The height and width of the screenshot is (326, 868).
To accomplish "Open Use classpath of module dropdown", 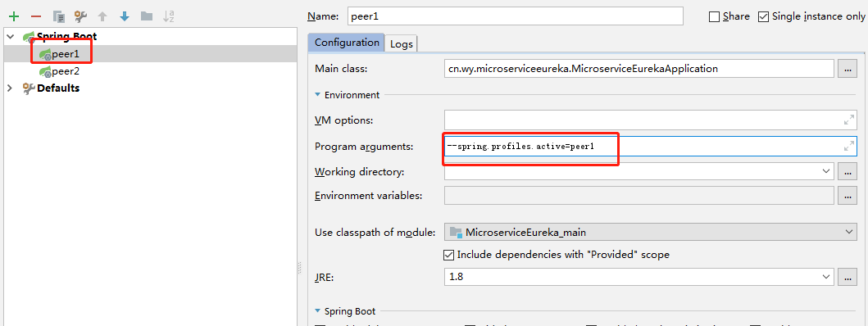I will tap(849, 232).
